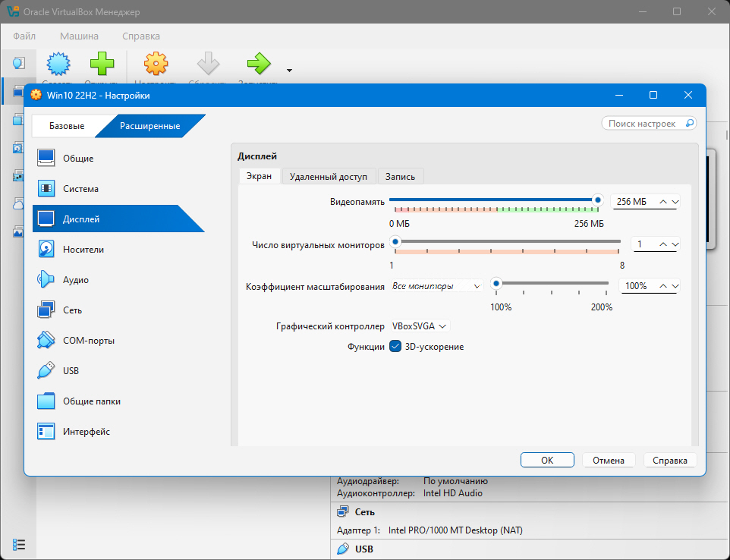Image resolution: width=730 pixels, height=560 pixels.
Task: Click the Поиск настроек search field
Action: 649,124
